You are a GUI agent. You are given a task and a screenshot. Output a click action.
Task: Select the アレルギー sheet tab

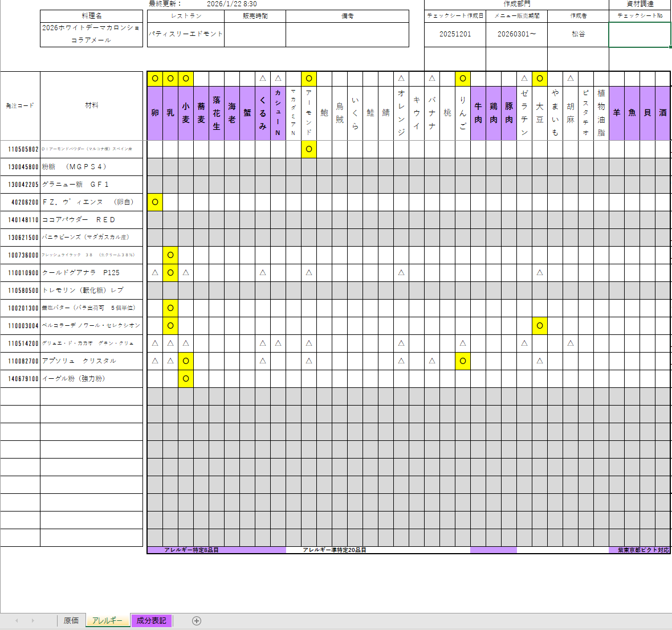click(107, 621)
